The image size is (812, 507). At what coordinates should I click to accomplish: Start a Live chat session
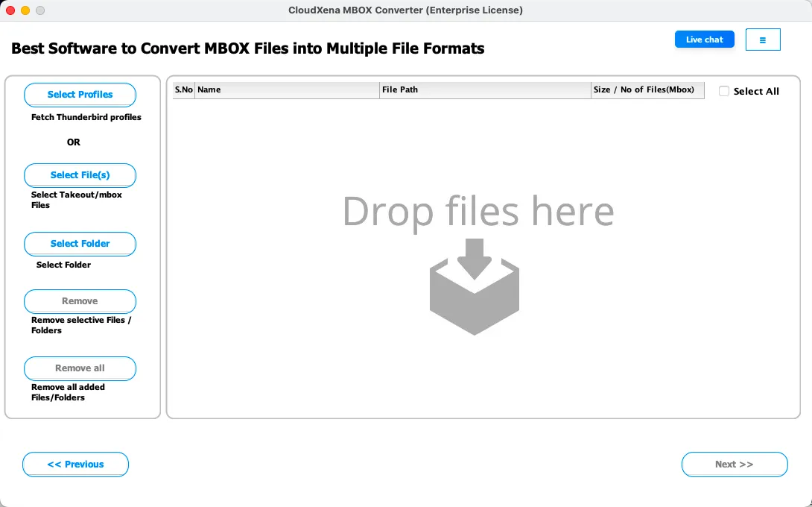coord(704,40)
